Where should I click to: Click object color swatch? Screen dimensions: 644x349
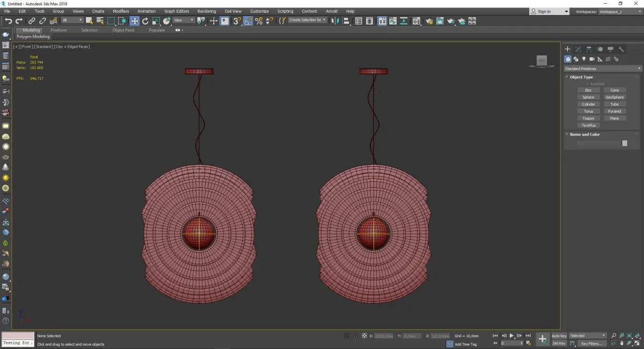625,143
